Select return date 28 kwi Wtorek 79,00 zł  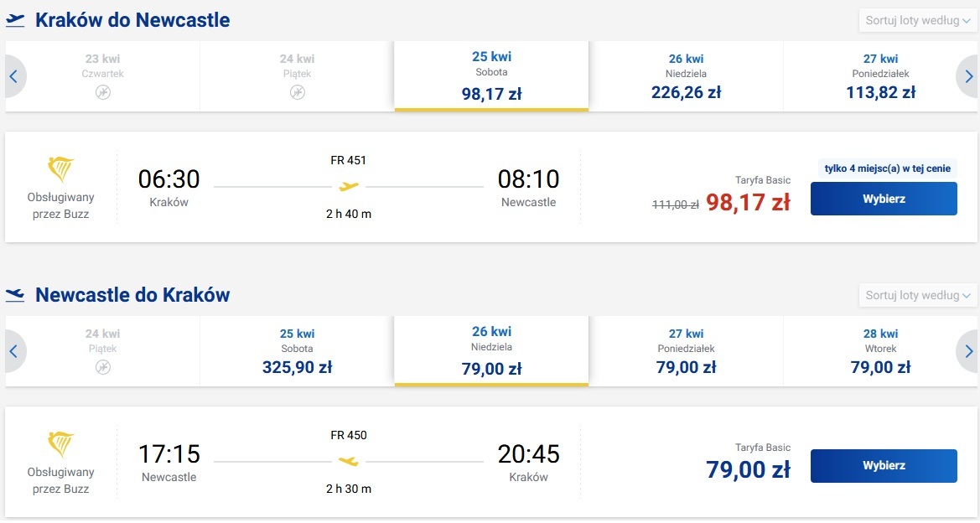pyautogui.click(x=880, y=351)
